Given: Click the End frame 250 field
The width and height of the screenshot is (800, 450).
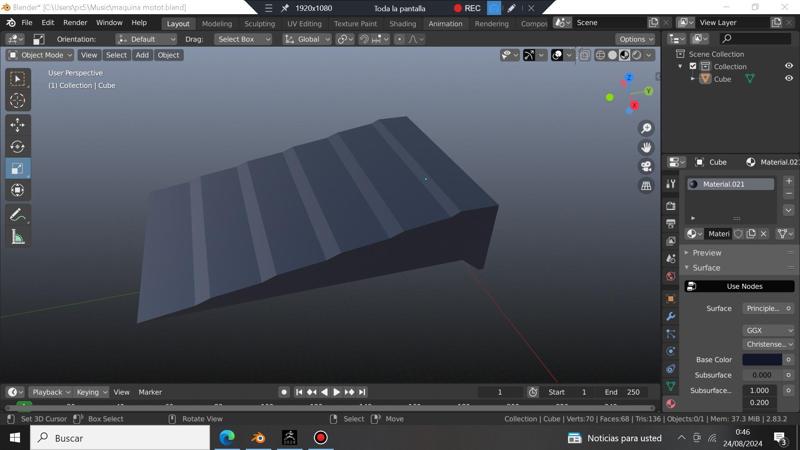Looking at the screenshot, I should pos(623,392).
